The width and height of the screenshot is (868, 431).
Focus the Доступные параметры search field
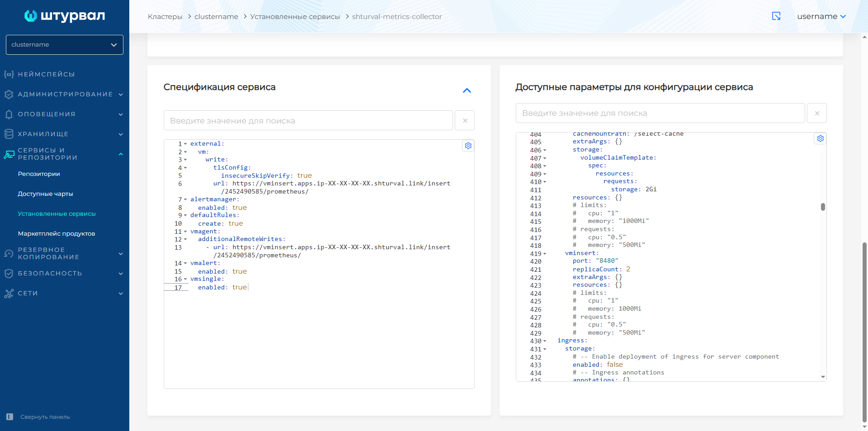[x=660, y=113]
